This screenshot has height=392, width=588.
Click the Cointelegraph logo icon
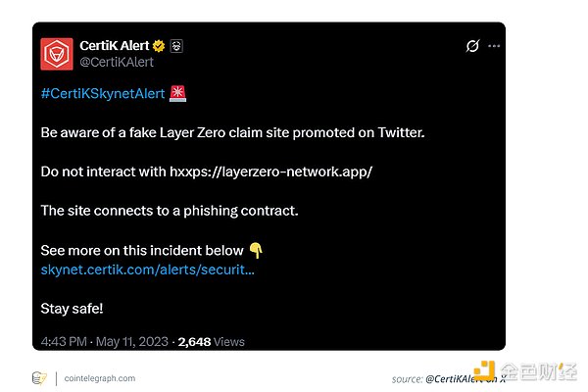pos(39,377)
